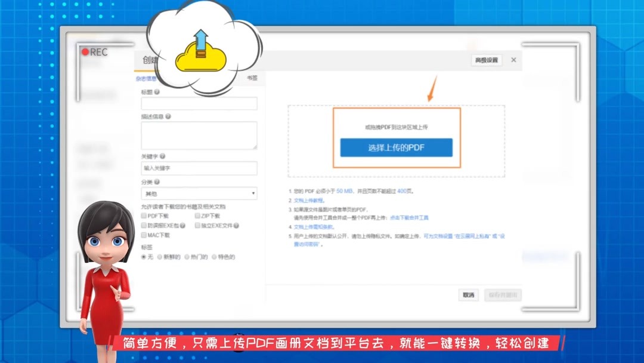
Task: Check the MAC下载 option
Action: pos(143,236)
